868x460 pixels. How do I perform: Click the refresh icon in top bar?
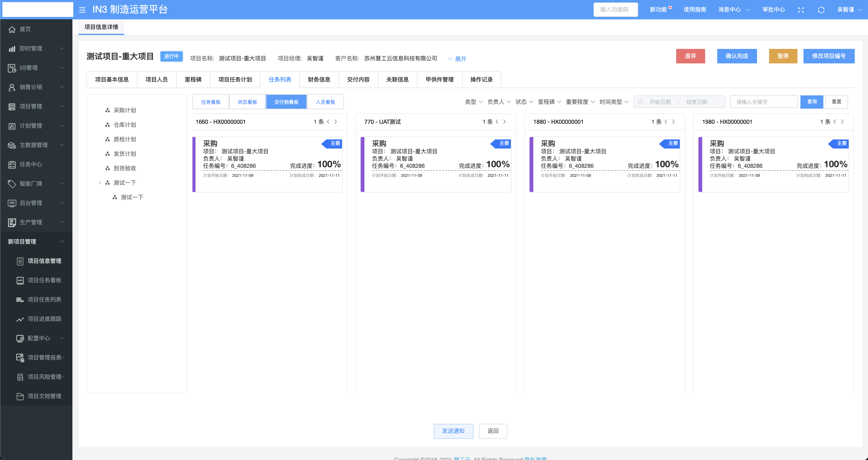pyautogui.click(x=821, y=10)
